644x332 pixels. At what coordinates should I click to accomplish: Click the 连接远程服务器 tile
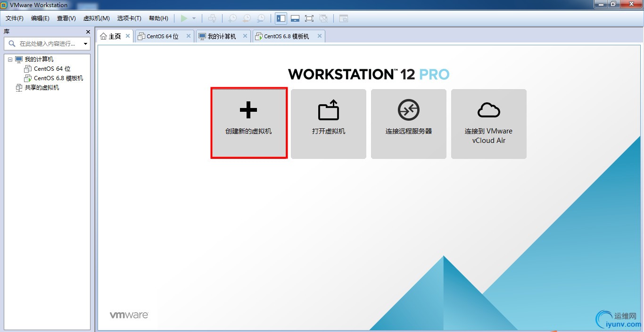409,124
